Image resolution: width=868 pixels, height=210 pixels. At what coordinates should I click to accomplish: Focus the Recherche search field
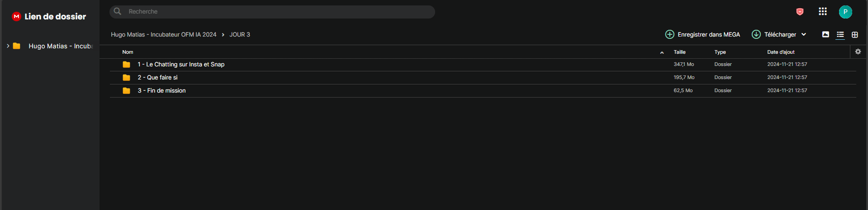[272, 12]
